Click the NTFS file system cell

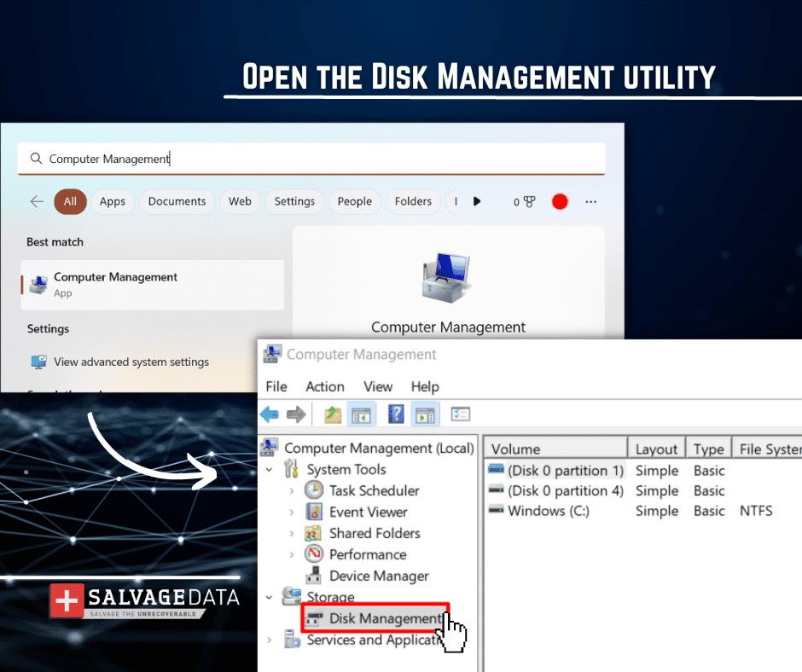(x=756, y=511)
